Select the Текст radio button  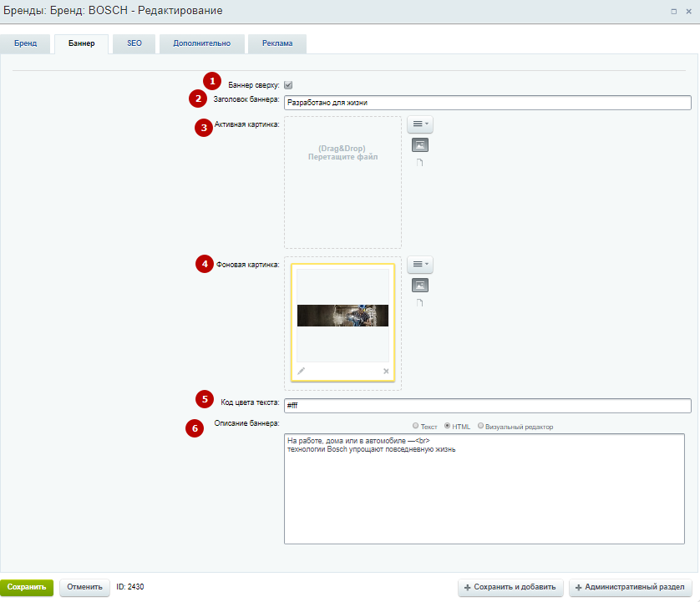(416, 426)
